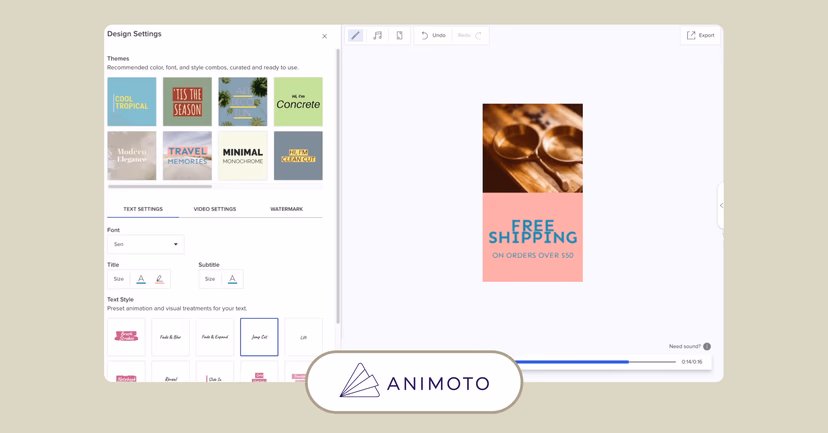Switch to the Watermark tab
The height and width of the screenshot is (433, 828).
(287, 209)
